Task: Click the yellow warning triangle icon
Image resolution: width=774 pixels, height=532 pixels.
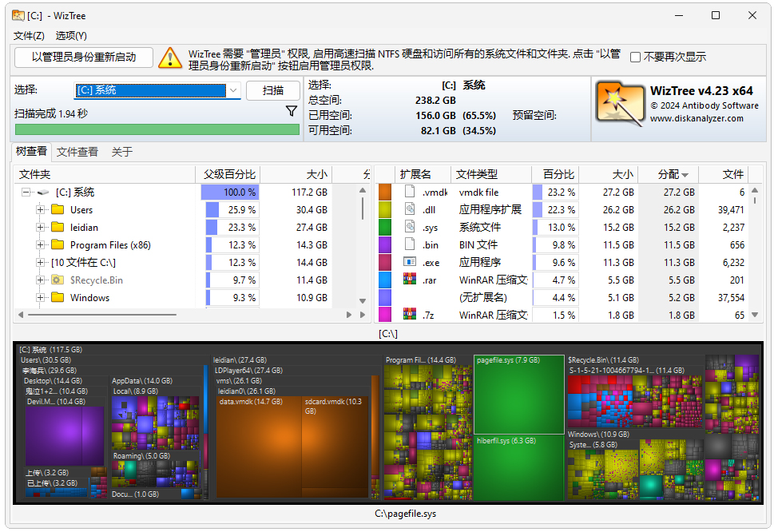Action: click(x=169, y=58)
